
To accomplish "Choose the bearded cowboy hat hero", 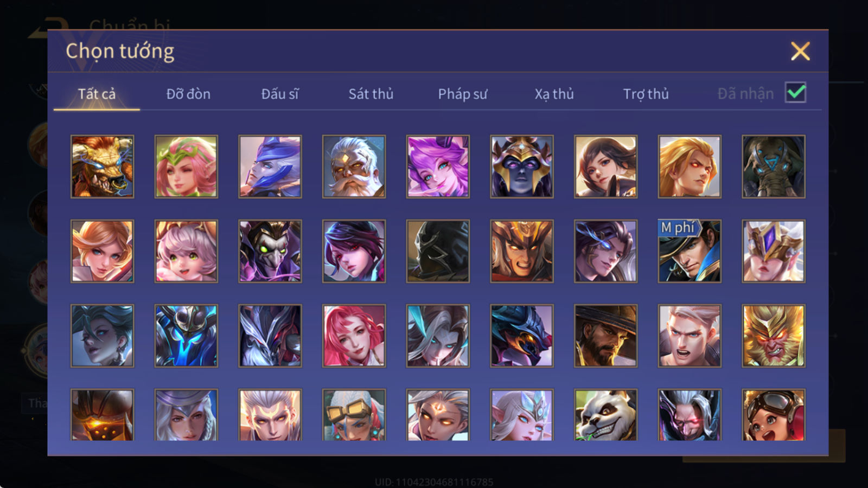I will click(x=605, y=336).
